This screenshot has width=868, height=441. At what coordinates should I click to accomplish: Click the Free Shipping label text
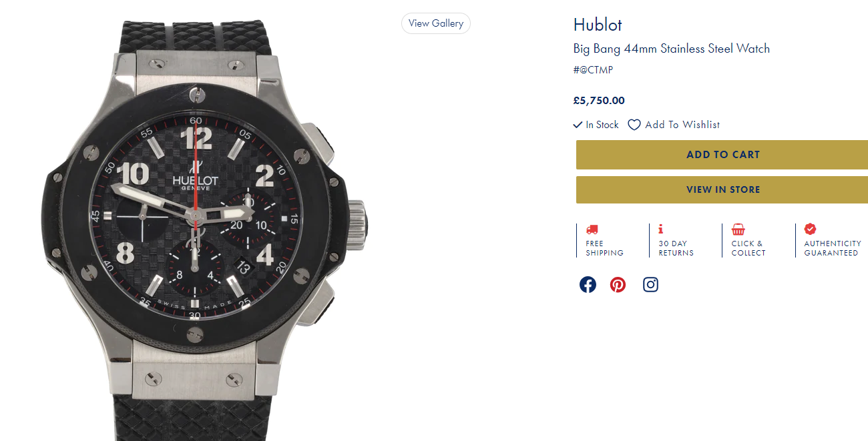point(604,248)
